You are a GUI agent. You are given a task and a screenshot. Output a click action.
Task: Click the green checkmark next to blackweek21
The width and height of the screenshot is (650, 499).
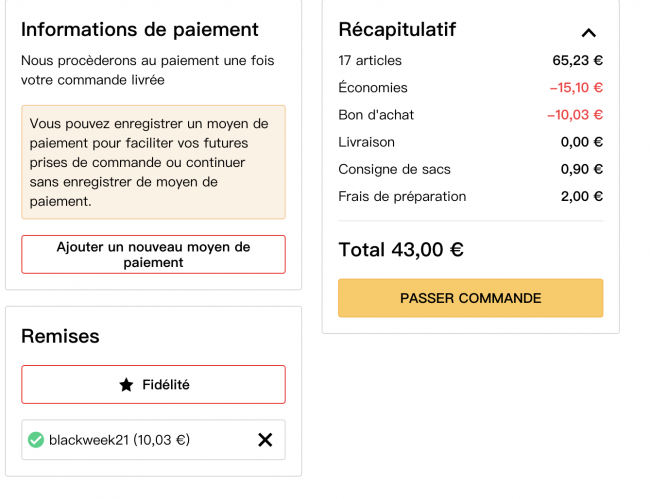point(36,440)
